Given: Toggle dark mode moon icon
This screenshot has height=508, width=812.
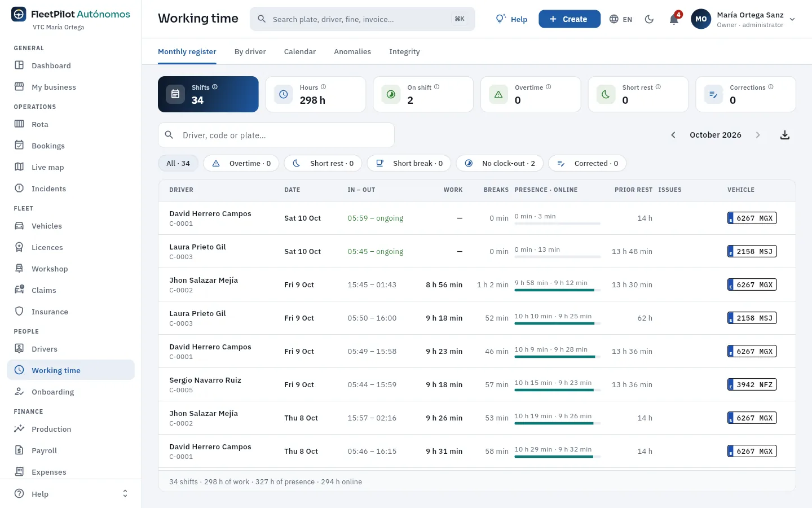Looking at the screenshot, I should pos(649,19).
